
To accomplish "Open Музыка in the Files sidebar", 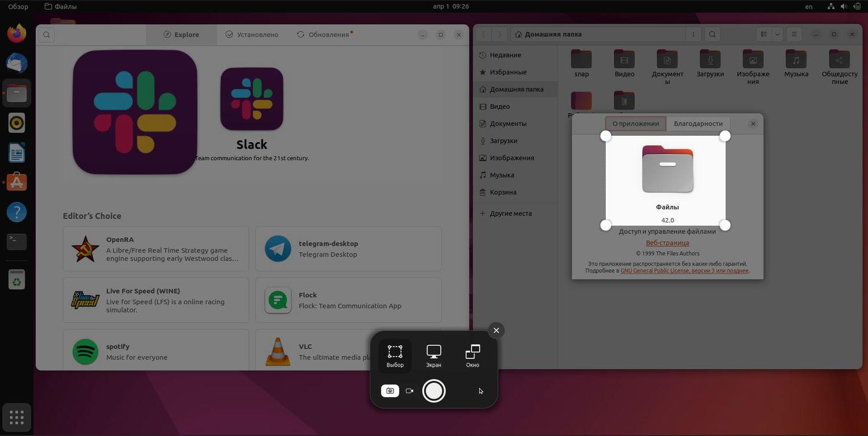I will (x=516, y=175).
